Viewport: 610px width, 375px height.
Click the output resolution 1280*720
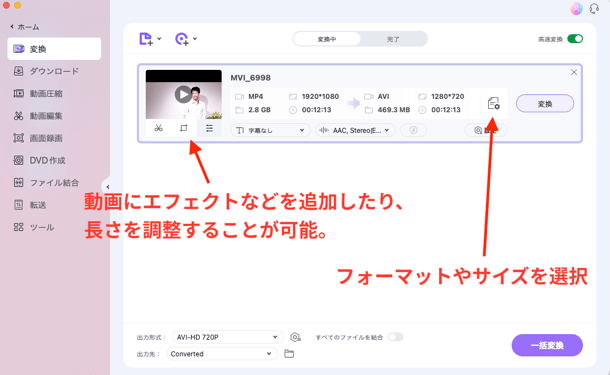tap(447, 96)
